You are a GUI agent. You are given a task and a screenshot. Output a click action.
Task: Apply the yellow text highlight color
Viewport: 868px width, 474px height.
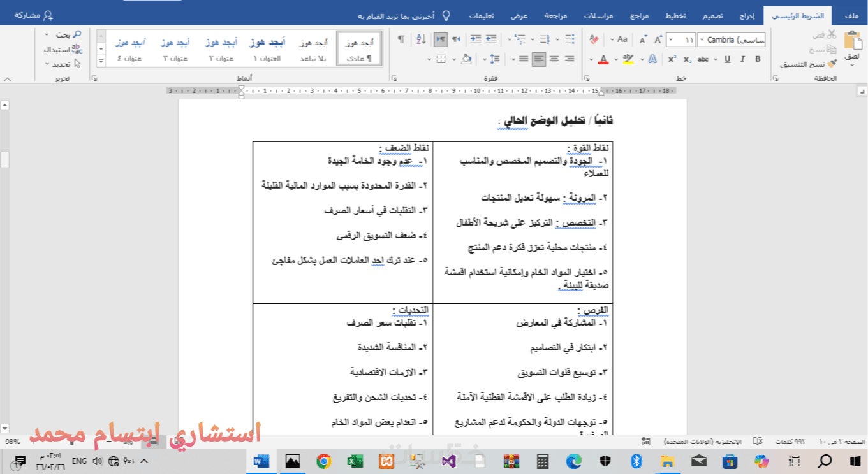(628, 59)
